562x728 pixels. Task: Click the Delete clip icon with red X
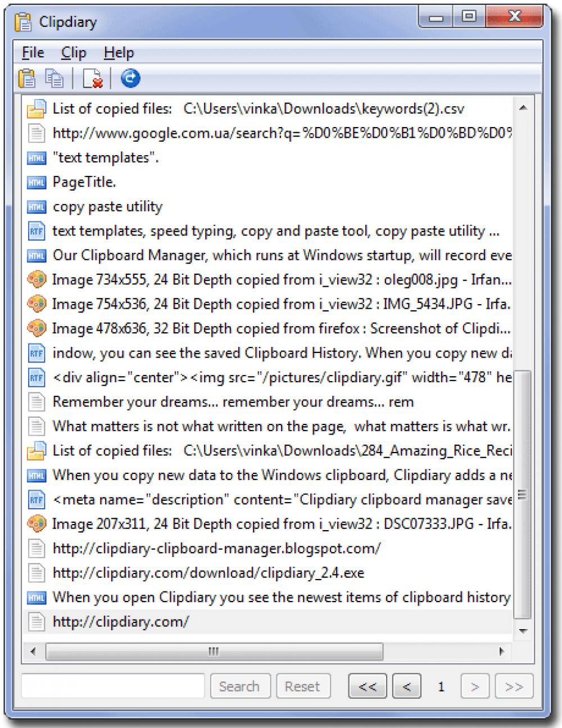(x=92, y=78)
